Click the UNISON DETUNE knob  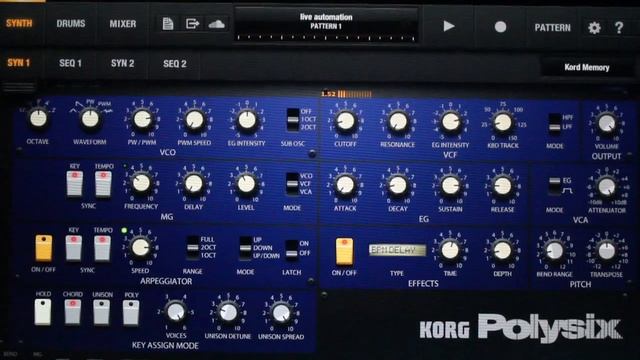click(x=228, y=313)
